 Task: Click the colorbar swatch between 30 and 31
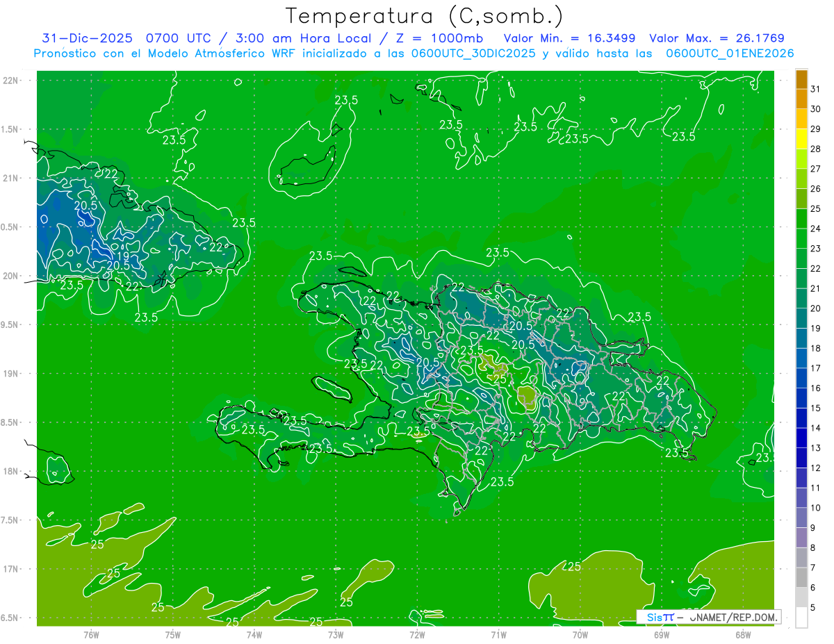(801, 99)
